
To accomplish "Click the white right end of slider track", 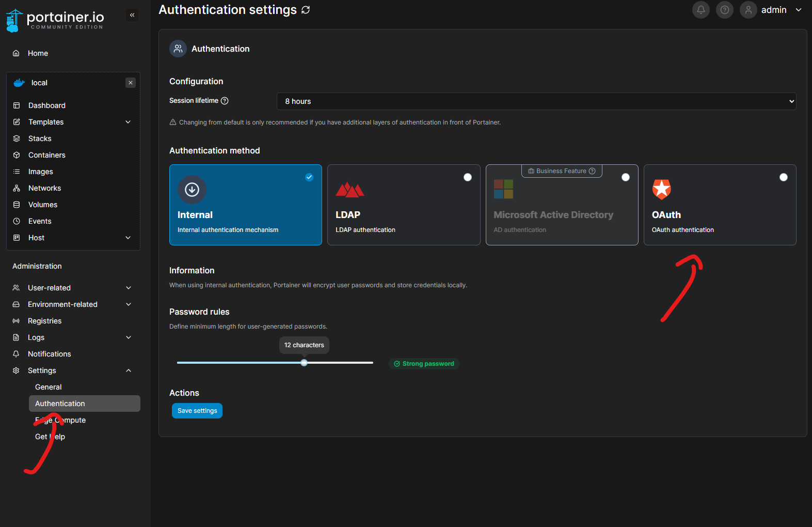I will 340,363.
